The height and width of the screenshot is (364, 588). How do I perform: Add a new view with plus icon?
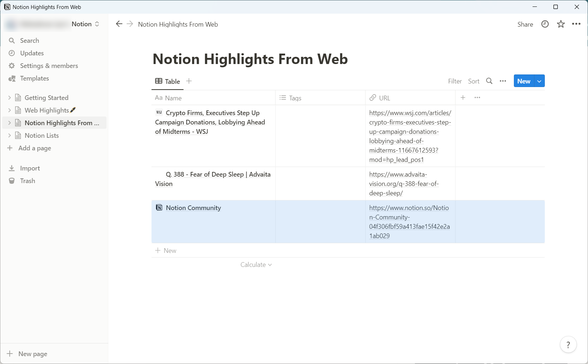tap(189, 81)
